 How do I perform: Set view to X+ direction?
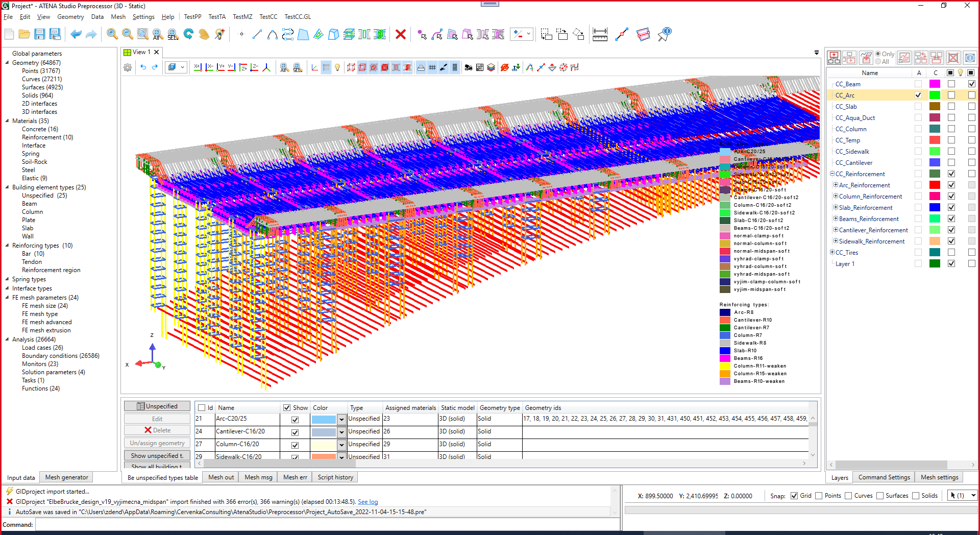[x=198, y=67]
